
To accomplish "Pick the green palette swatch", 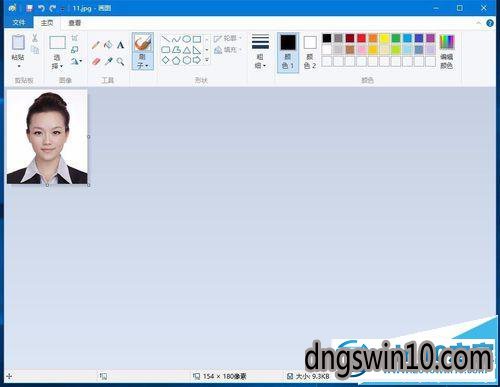I will [x=396, y=38].
